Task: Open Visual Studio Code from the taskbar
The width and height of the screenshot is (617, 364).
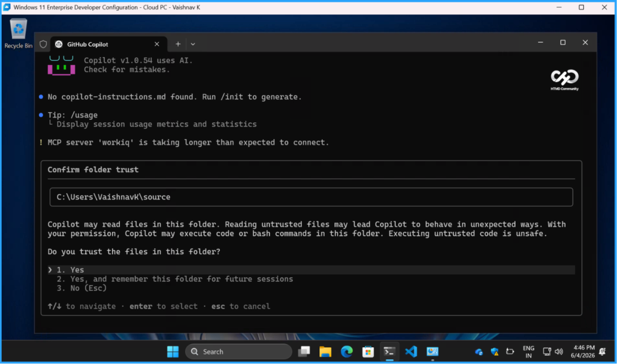Action: (x=411, y=351)
